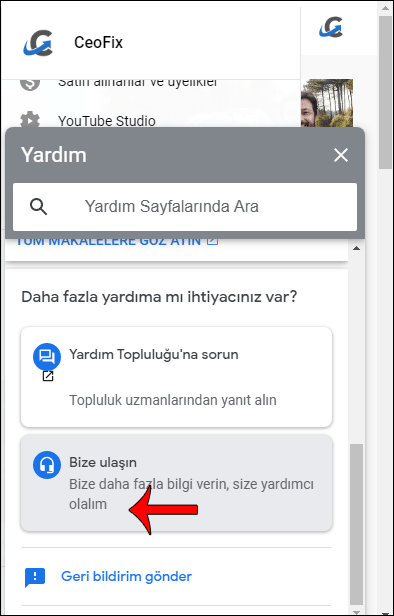Viewport: 394px width, 616px height.
Task: Click the external link icon under community
Action: pos(48,376)
